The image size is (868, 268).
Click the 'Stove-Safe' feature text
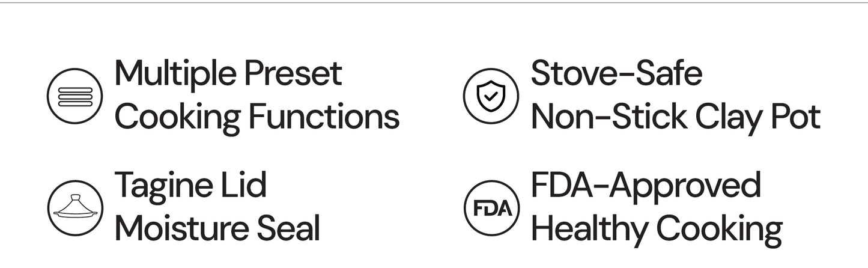[616, 73]
